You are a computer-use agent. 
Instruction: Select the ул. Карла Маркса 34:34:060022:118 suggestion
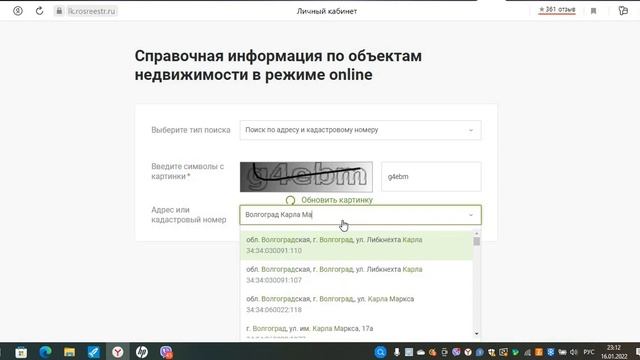tap(356, 304)
